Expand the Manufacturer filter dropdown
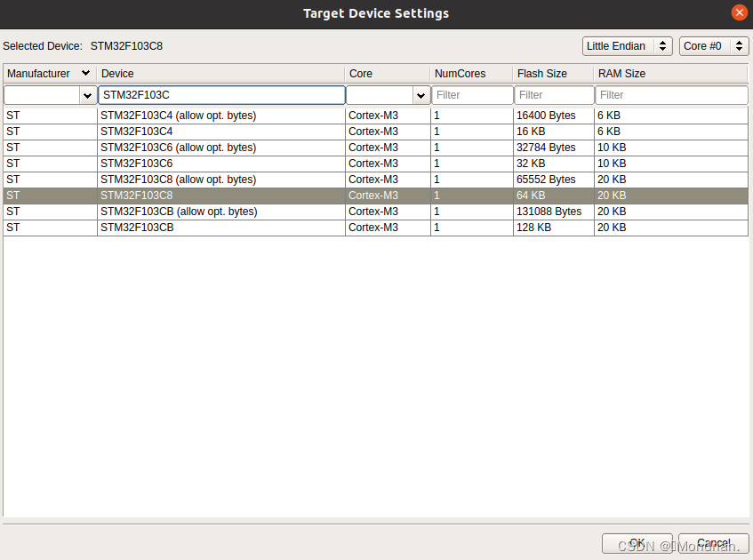This screenshot has height=560, width=753. (x=87, y=95)
